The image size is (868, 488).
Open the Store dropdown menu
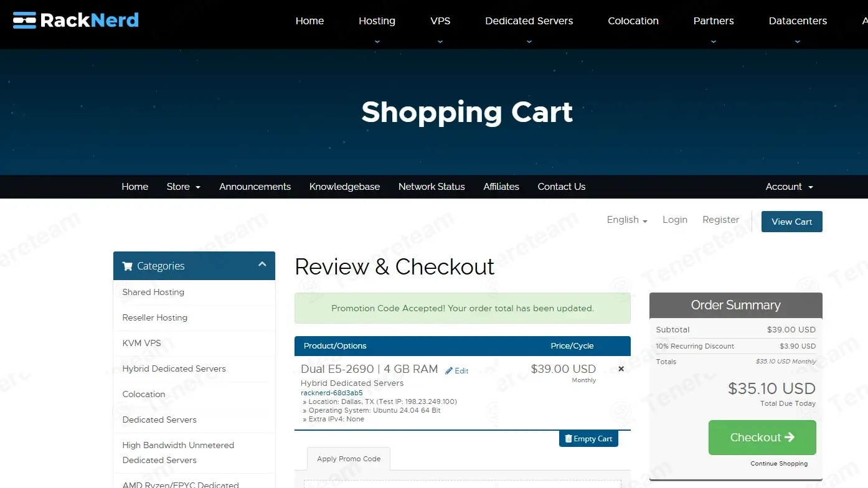(183, 187)
